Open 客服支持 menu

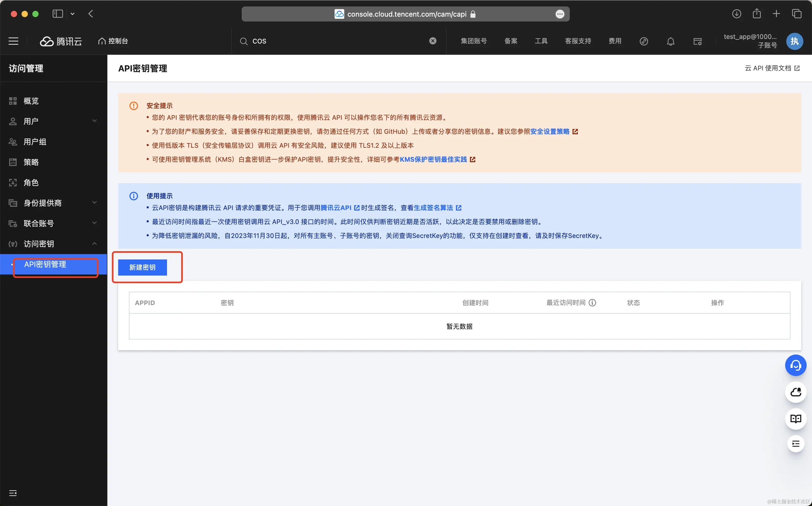coord(578,41)
